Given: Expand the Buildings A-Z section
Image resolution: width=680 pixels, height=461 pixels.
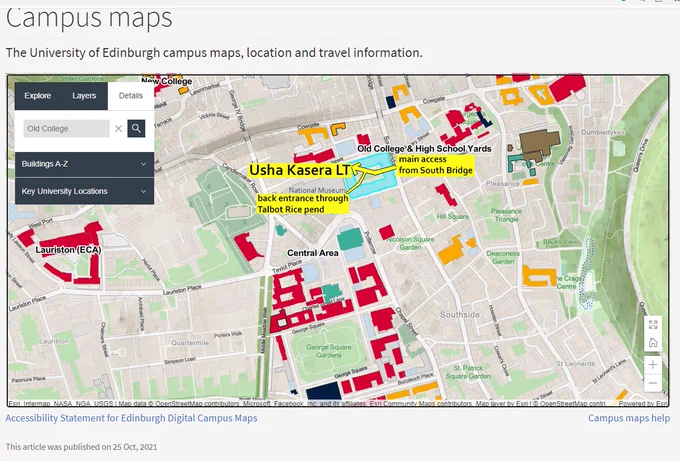Looking at the screenshot, I should 85,164.
